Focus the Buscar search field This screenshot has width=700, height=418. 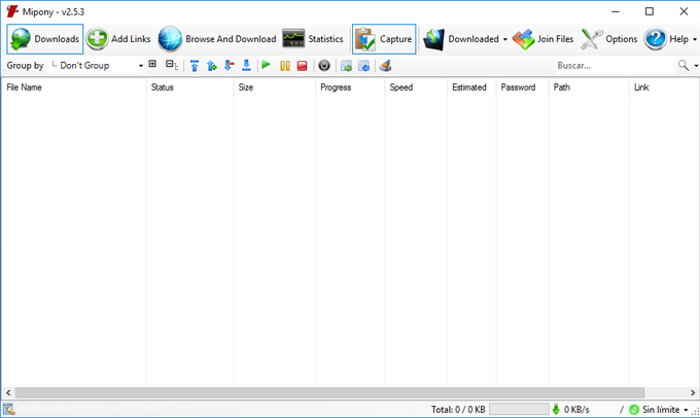point(615,66)
